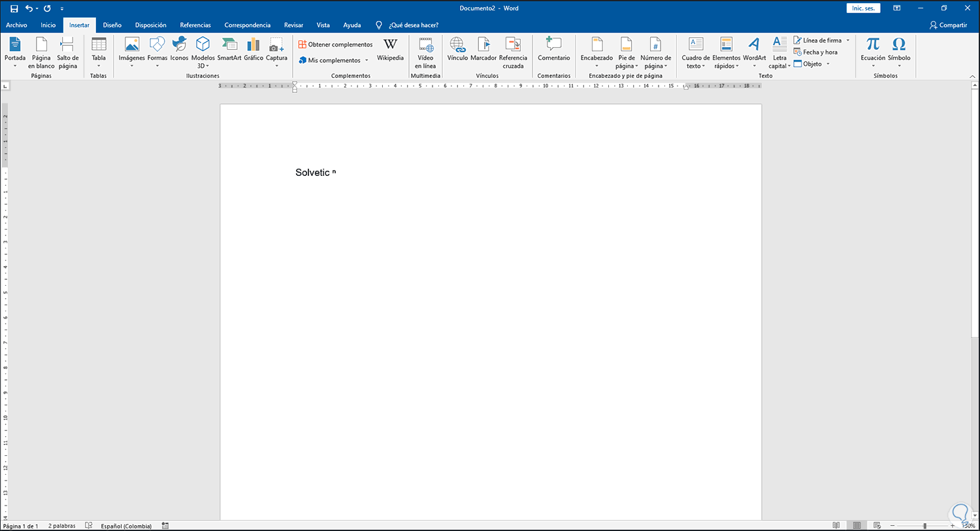The width and height of the screenshot is (980, 531).
Task: Open the Tabla insert menu
Action: [99, 52]
